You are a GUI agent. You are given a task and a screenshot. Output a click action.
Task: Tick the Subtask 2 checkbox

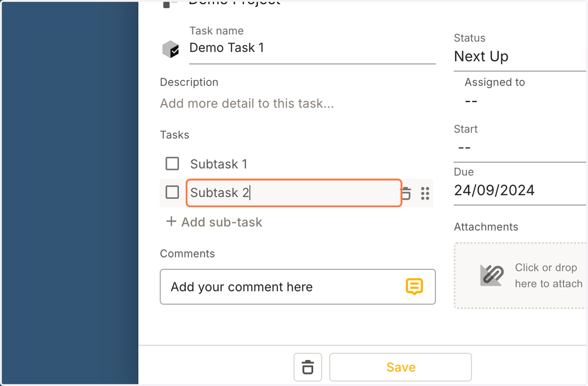pyautogui.click(x=172, y=192)
